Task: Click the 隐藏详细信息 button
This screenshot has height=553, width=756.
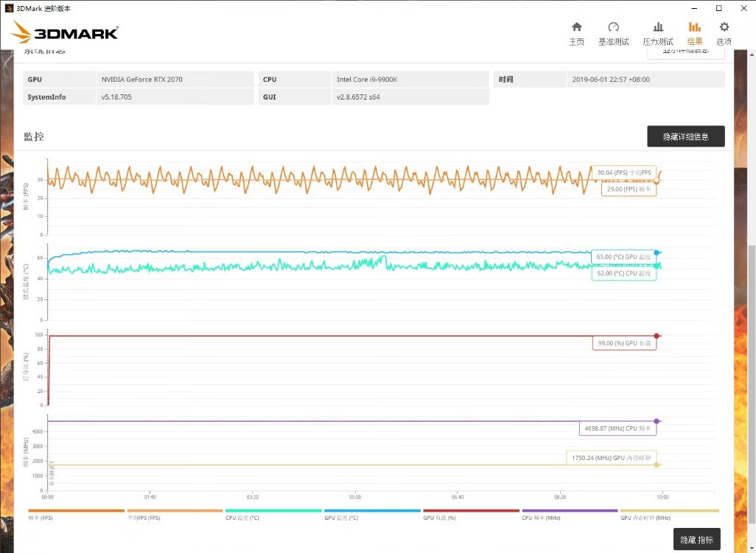Action: pyautogui.click(x=685, y=136)
